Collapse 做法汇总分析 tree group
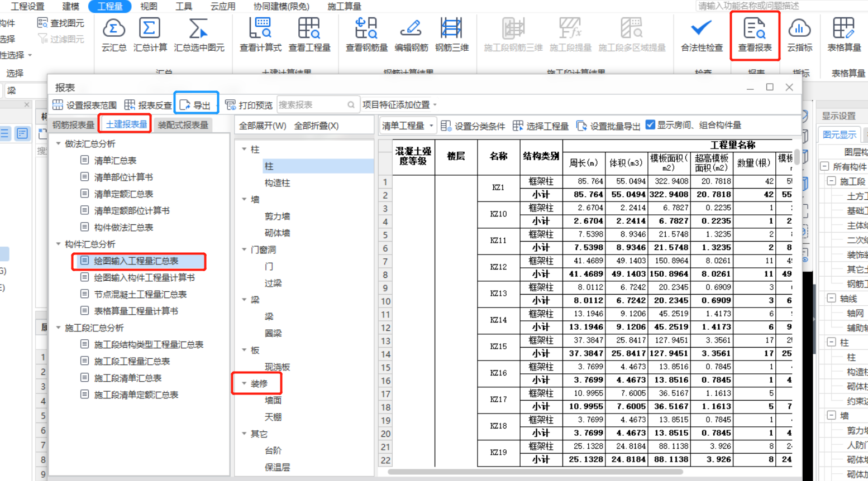 coord(59,144)
